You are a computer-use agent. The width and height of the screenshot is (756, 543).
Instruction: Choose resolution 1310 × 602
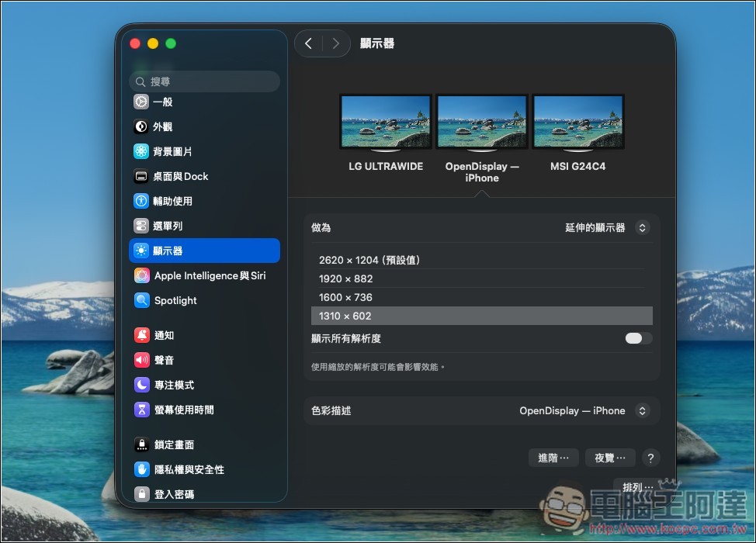pyautogui.click(x=482, y=316)
